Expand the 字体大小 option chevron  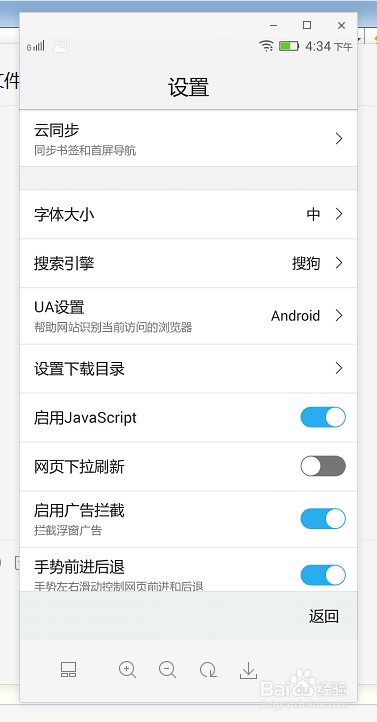(x=339, y=214)
